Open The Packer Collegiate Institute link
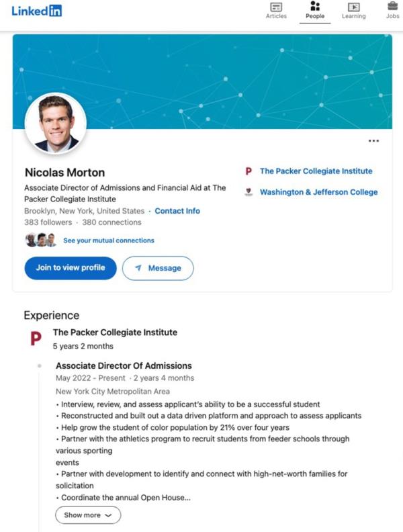The height and width of the screenshot is (532, 403). [x=316, y=171]
